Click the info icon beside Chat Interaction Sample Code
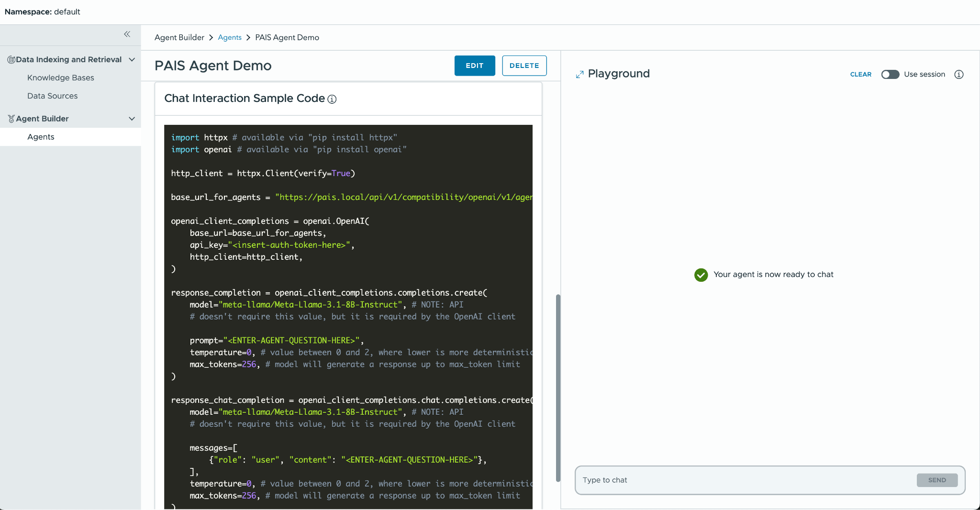The width and height of the screenshot is (980, 510). tap(332, 99)
